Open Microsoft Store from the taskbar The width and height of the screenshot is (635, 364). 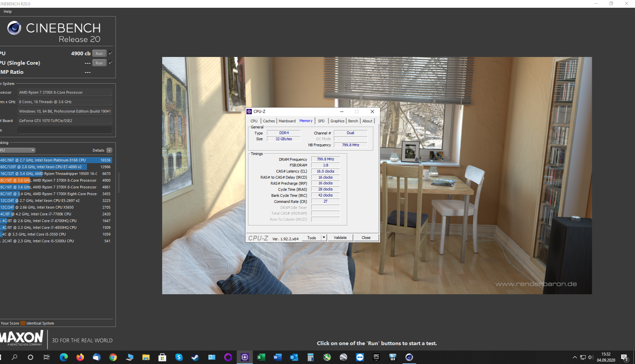click(x=162, y=357)
